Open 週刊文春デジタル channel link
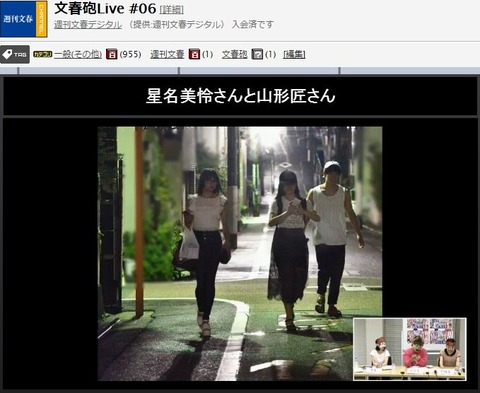The image size is (480, 393). pos(88,25)
